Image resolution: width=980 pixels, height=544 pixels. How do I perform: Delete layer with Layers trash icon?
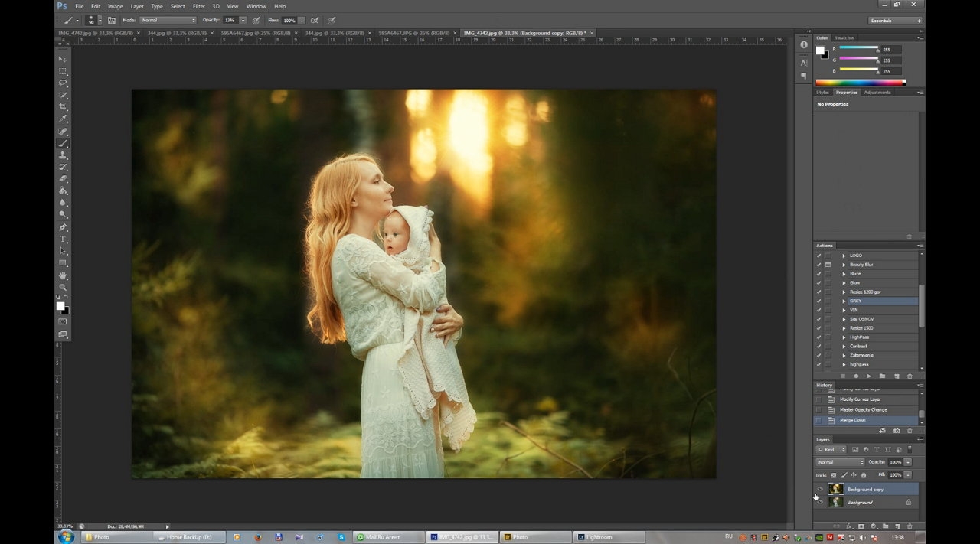tap(910, 526)
